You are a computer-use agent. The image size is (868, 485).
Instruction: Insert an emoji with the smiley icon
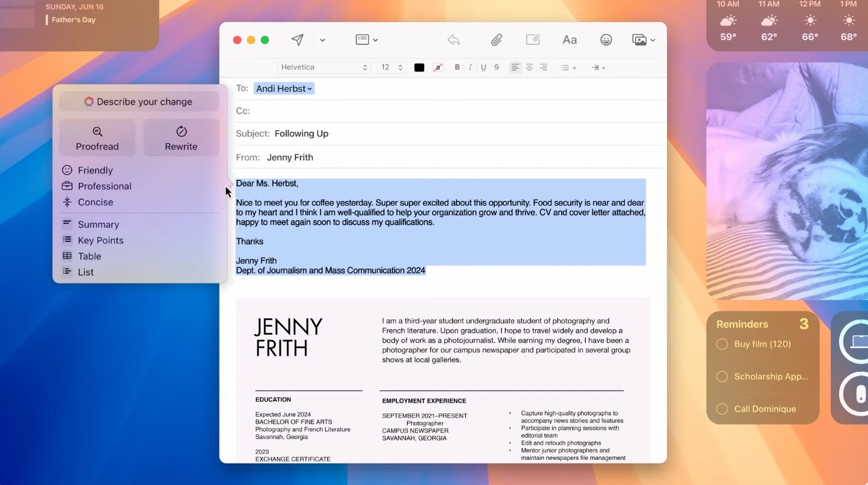click(606, 39)
